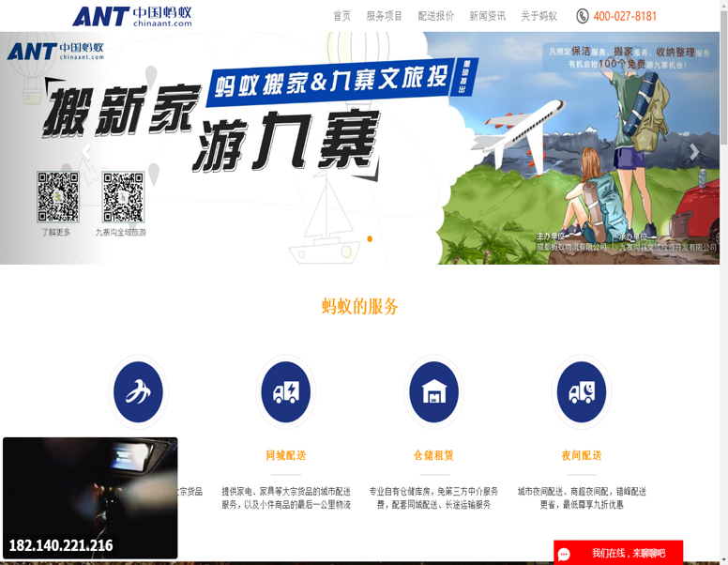The width and height of the screenshot is (728, 565).
Task: Click the 我们在线,来聊聊吧 chat button
Action: click(618, 553)
